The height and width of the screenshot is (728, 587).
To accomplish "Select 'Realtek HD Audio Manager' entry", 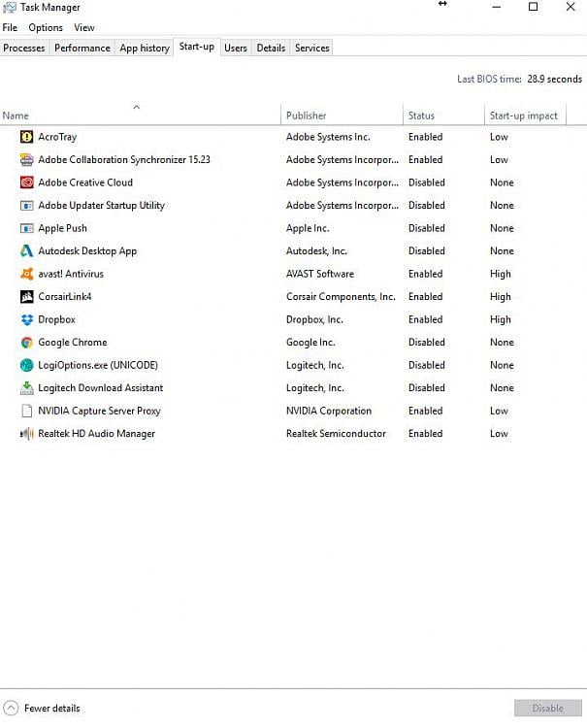I will tap(96, 434).
